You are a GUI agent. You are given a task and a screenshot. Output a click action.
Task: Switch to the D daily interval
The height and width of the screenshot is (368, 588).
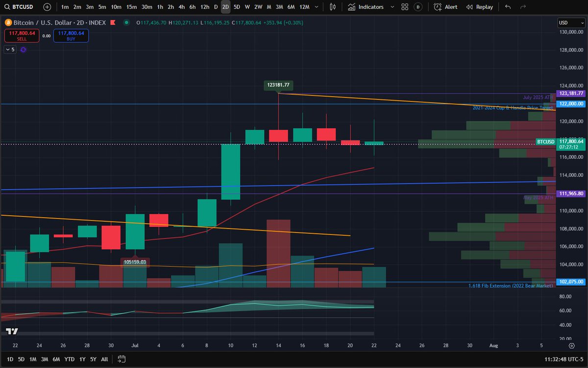click(x=216, y=7)
